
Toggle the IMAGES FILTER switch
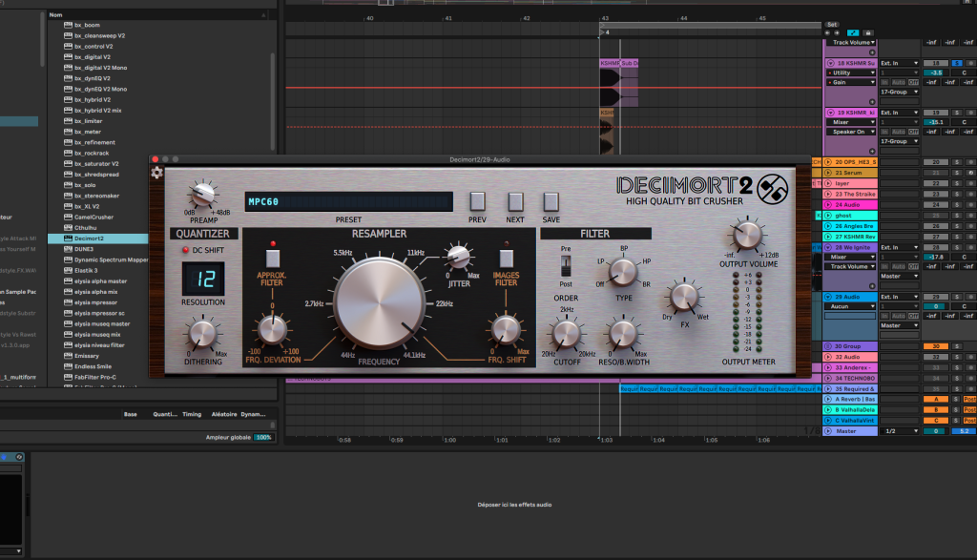[x=507, y=257]
